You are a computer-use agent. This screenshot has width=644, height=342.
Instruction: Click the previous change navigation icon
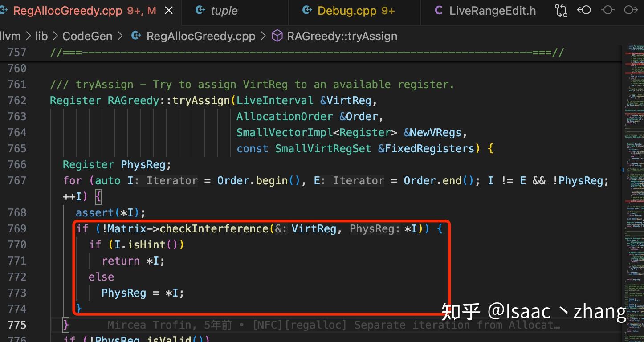[584, 10]
